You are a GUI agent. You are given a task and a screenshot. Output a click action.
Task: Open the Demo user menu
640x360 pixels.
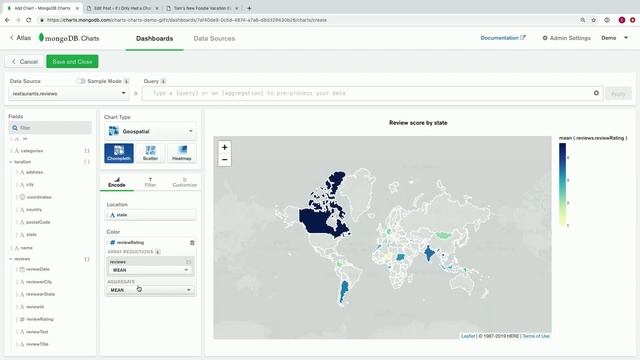614,38
